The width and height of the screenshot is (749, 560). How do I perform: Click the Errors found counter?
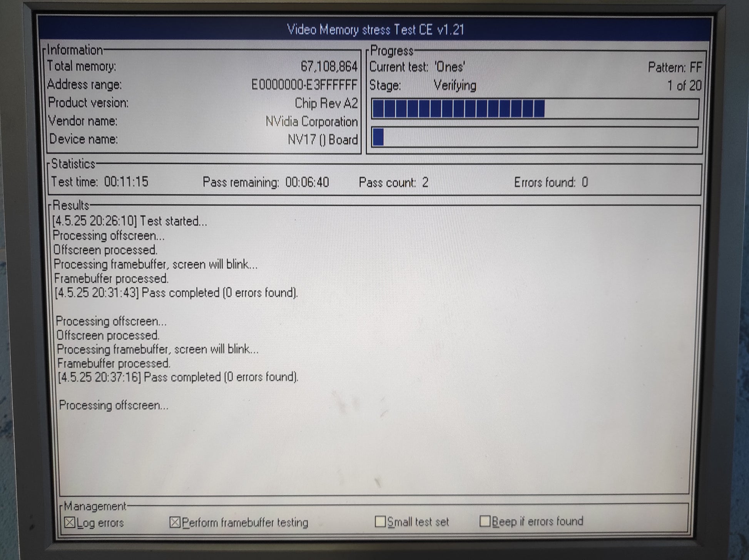[584, 182]
